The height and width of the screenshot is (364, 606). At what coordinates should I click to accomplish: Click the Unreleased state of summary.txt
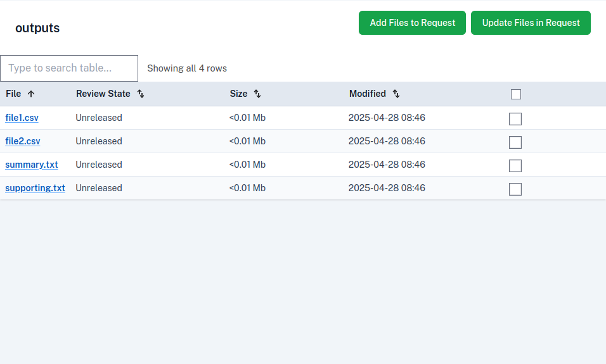99,165
